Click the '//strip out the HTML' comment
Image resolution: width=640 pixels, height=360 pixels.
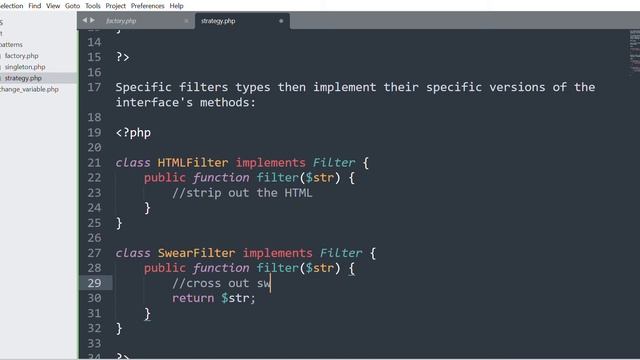[242, 193]
